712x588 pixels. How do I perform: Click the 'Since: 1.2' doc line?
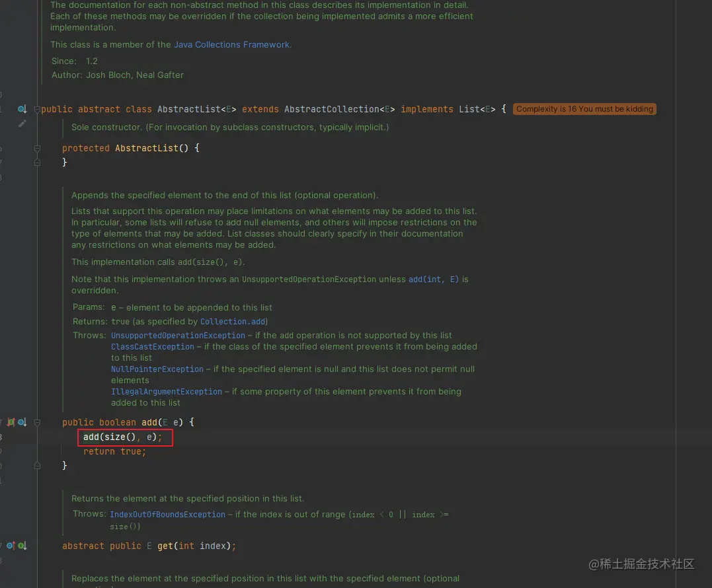pyautogui.click(x=75, y=61)
